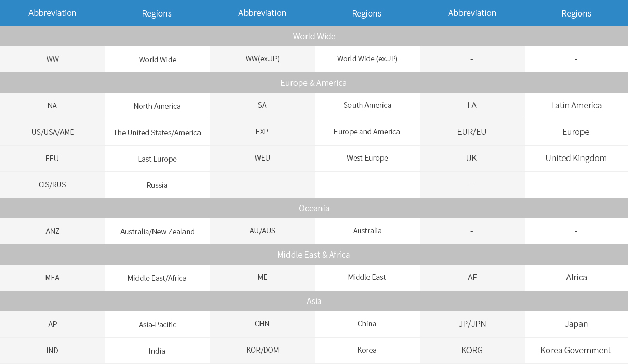628x364 pixels.
Task: Click the 'AU/AUS' abbreviation cell
Action: pos(262,231)
